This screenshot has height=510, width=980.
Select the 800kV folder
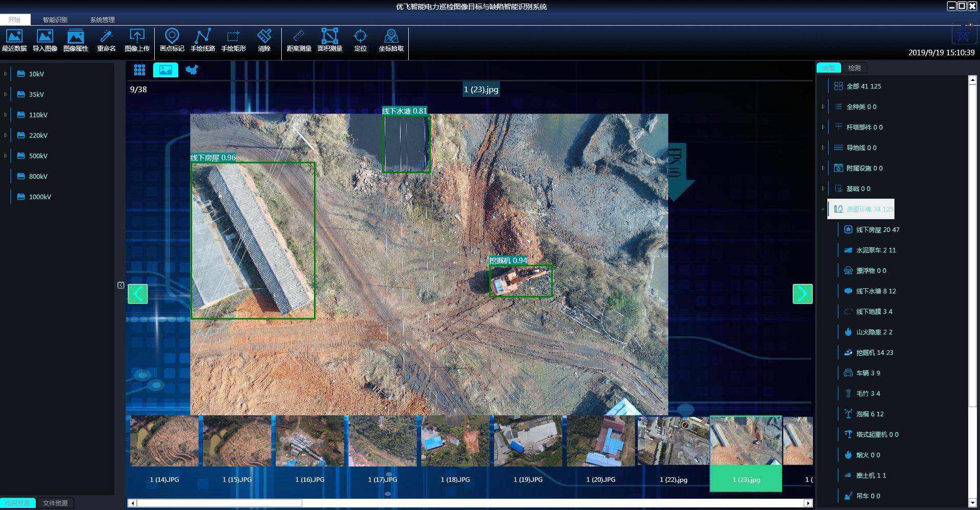33,176
